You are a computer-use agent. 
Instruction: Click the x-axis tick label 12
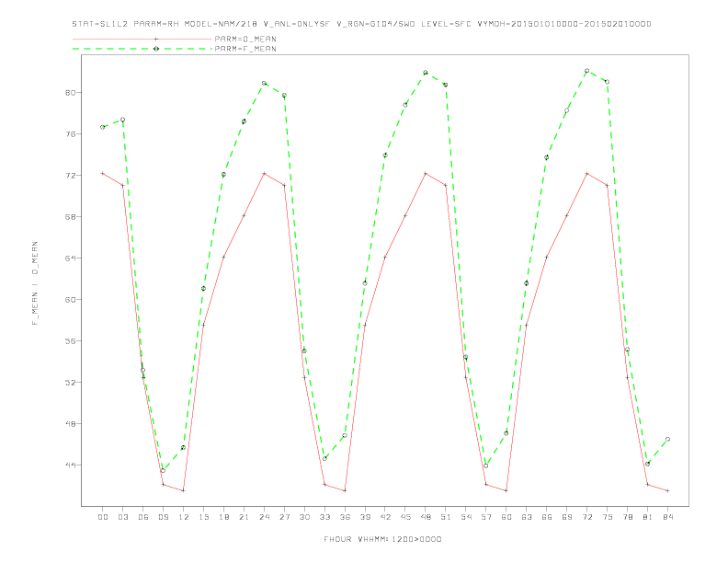184,517
